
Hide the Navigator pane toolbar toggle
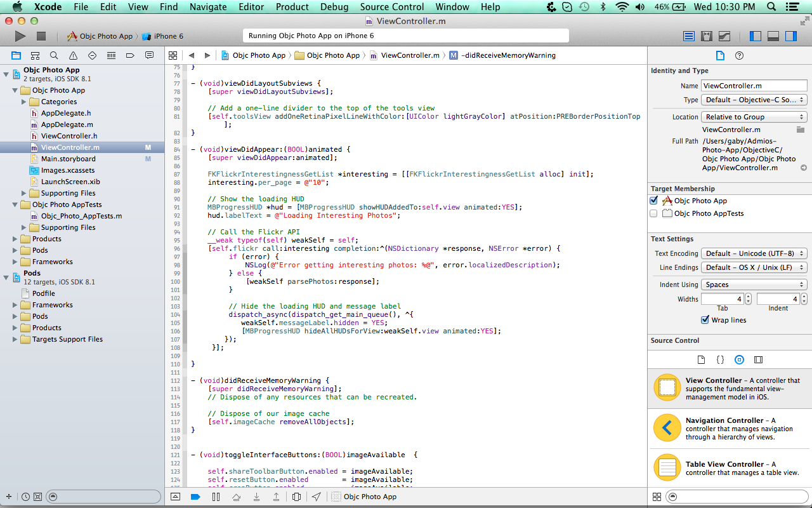(755, 36)
